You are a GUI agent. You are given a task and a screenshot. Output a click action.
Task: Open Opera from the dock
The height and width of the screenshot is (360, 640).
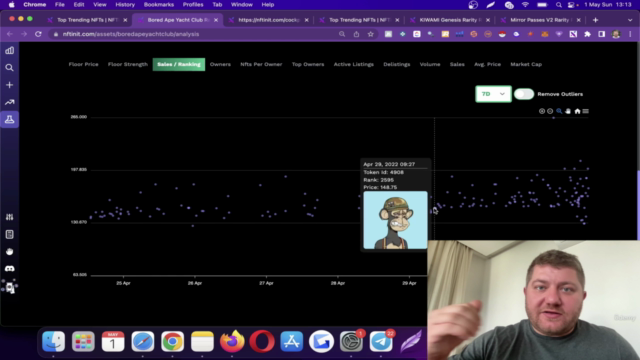262,342
